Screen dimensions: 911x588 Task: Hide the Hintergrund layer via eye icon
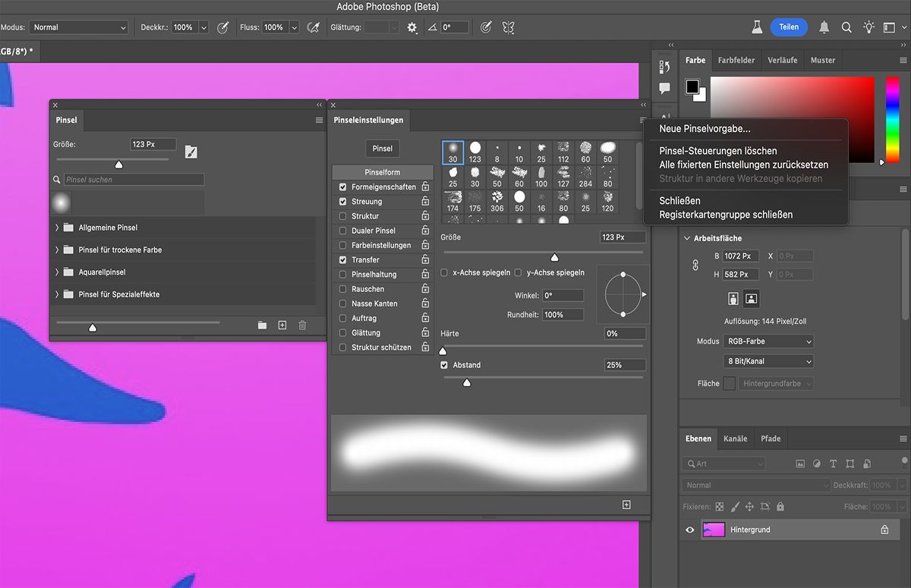click(690, 530)
